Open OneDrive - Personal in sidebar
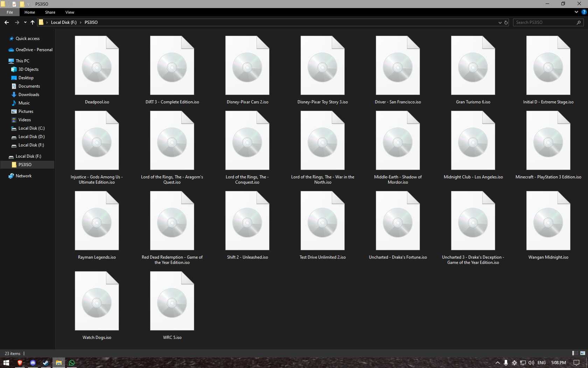The image size is (588, 368). (34, 50)
